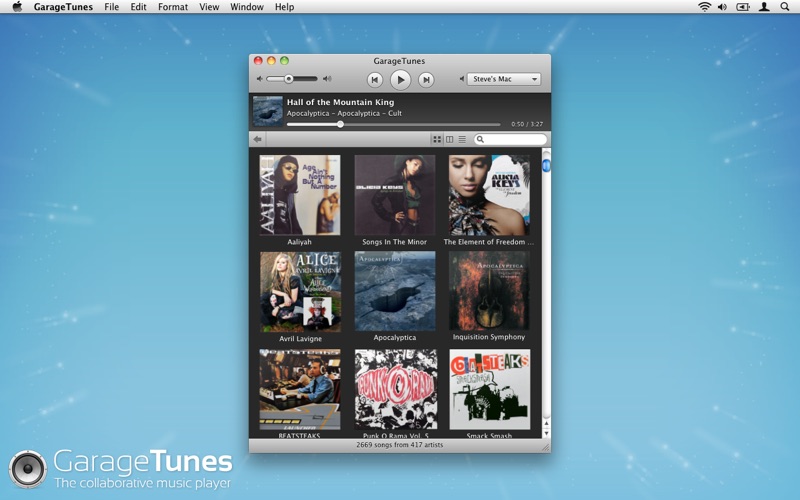The height and width of the screenshot is (500, 800).
Task: Open the Steve's Mac output dropdown
Action: click(505, 79)
